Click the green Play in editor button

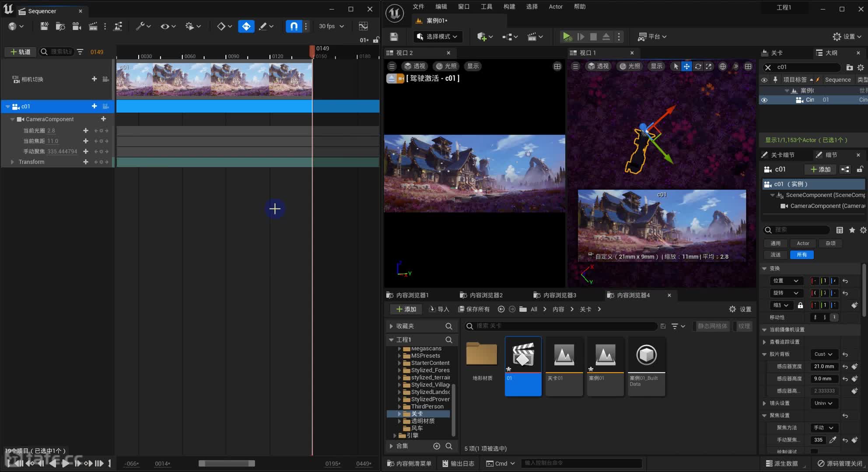pyautogui.click(x=567, y=37)
